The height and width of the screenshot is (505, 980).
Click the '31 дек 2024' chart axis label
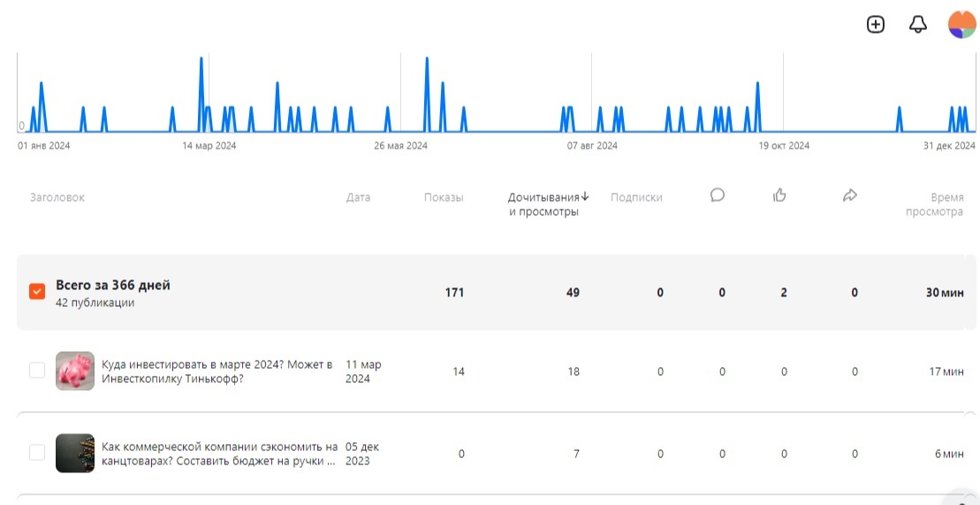tap(949, 145)
